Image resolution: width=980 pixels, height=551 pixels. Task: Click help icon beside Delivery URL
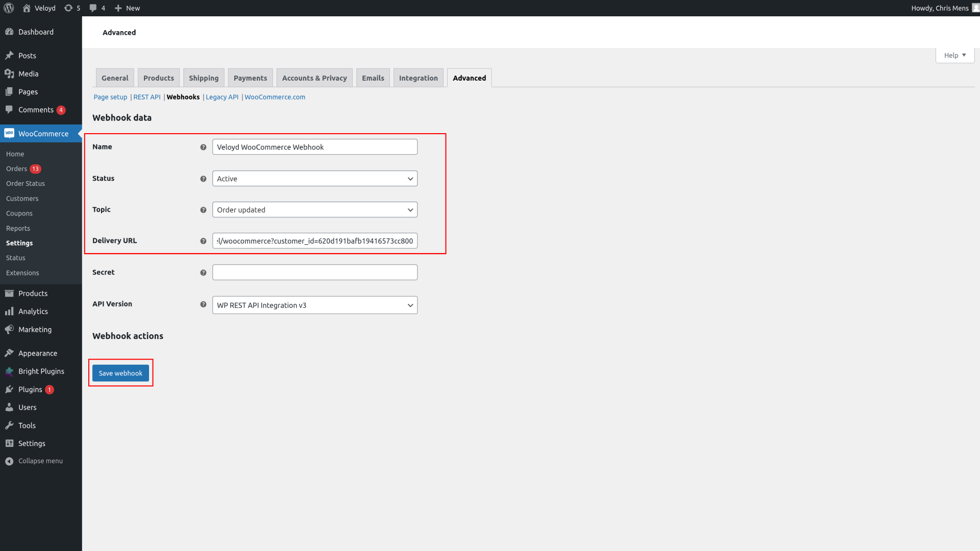pyautogui.click(x=203, y=241)
